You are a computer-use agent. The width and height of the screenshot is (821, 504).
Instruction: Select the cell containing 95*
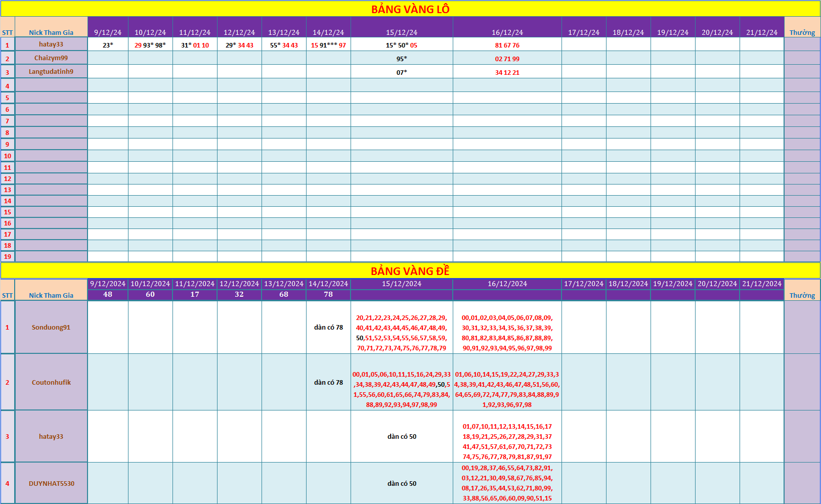(x=402, y=59)
